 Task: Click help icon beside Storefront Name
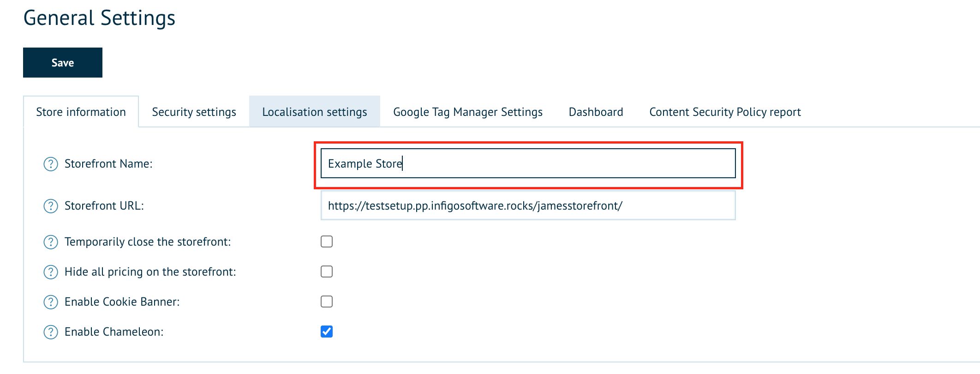coord(51,164)
